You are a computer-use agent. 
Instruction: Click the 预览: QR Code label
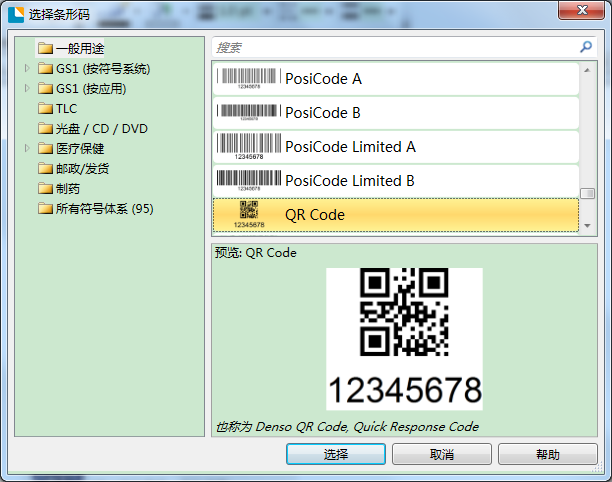(x=256, y=253)
